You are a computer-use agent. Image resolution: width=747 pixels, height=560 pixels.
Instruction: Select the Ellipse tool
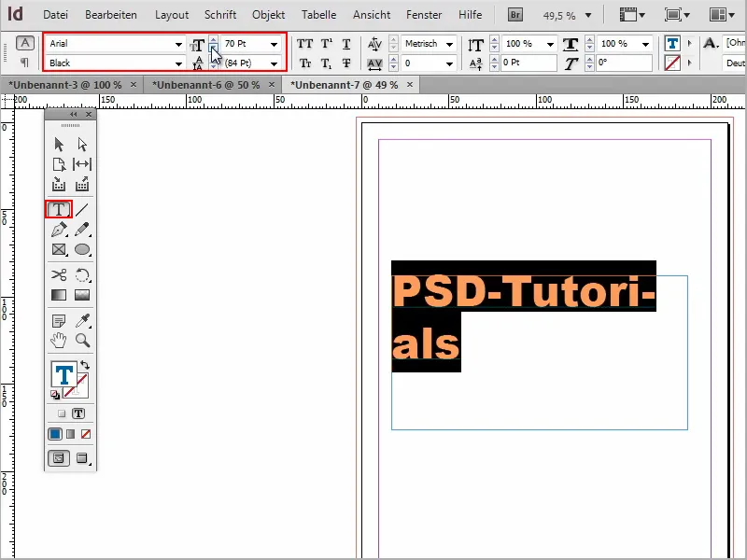click(82, 249)
